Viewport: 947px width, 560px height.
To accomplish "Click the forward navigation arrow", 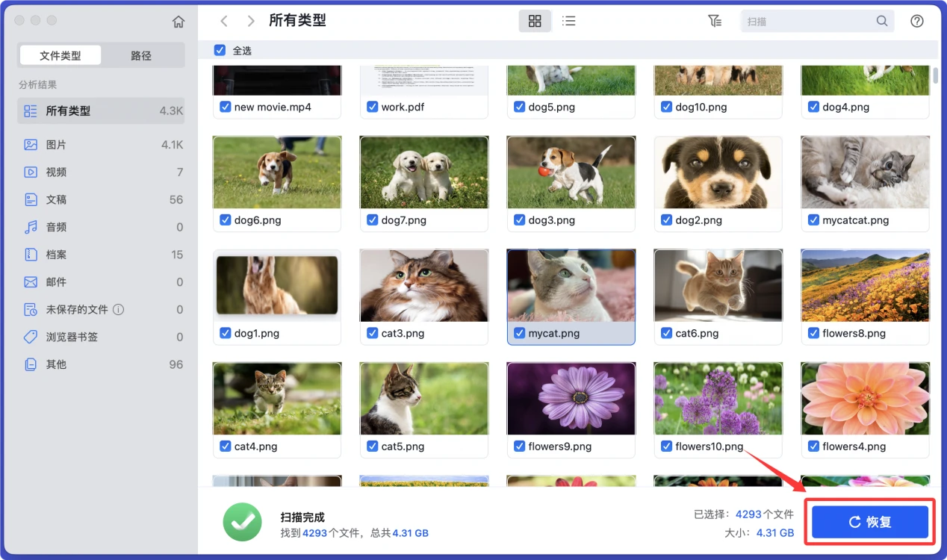I will [x=250, y=20].
